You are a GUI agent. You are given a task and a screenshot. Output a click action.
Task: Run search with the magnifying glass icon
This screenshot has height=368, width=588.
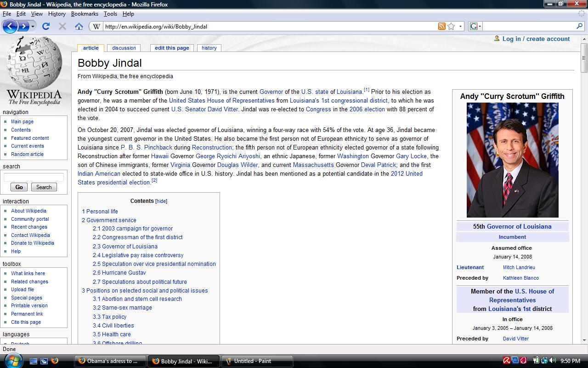pyautogui.click(x=579, y=26)
